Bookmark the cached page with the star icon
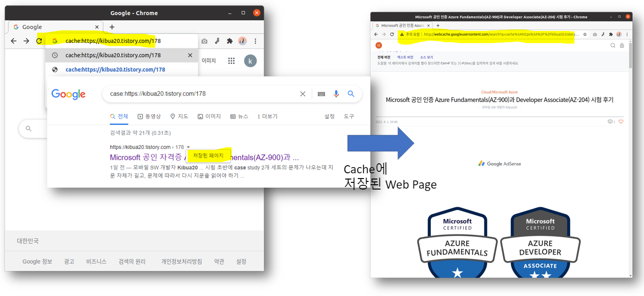 pyautogui.click(x=585, y=34)
